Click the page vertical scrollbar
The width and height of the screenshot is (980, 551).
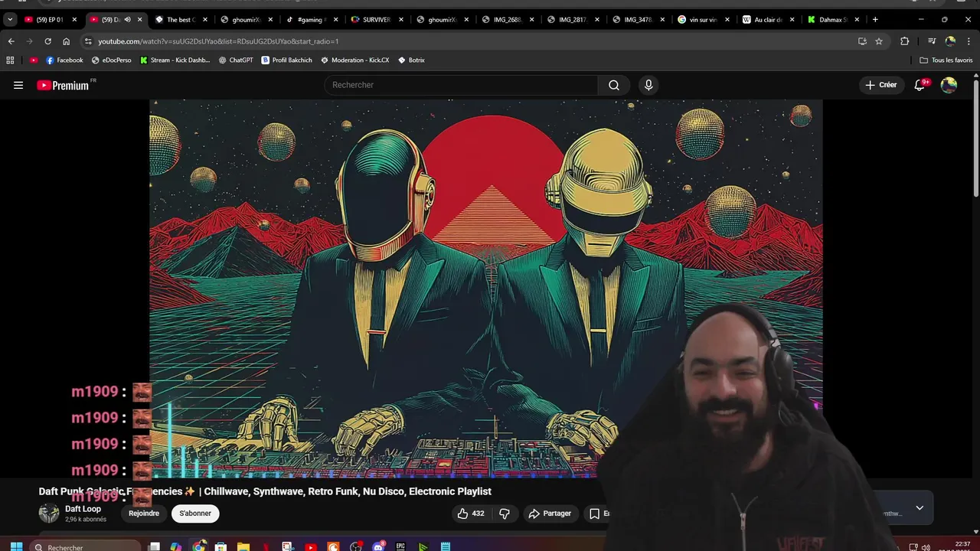click(975, 138)
